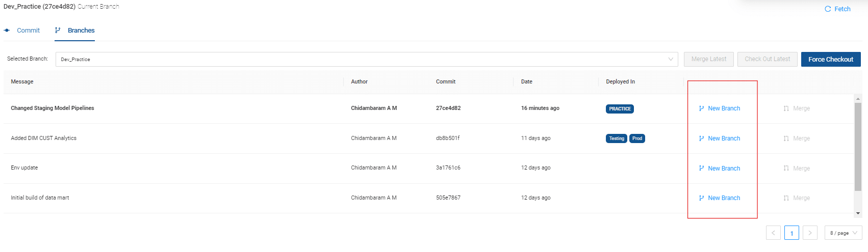Create New Branch from commit db8b501f
The width and height of the screenshot is (868, 252).
(720, 138)
